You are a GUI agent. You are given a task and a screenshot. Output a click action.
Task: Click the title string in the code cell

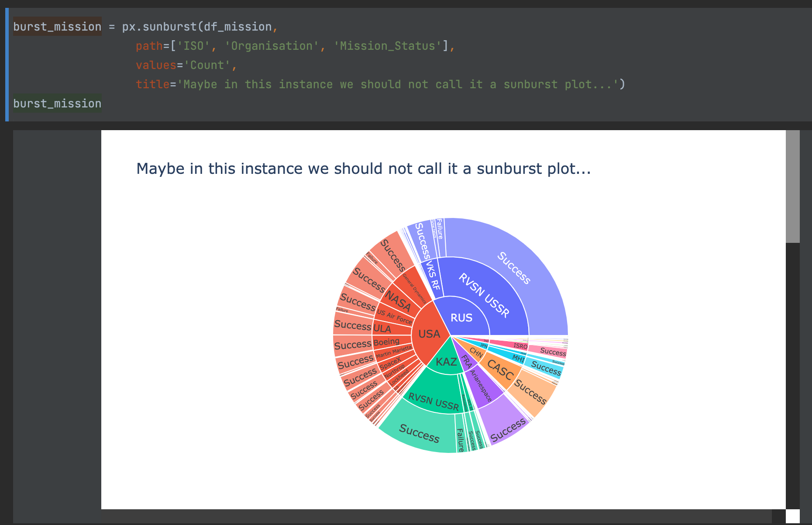(398, 84)
